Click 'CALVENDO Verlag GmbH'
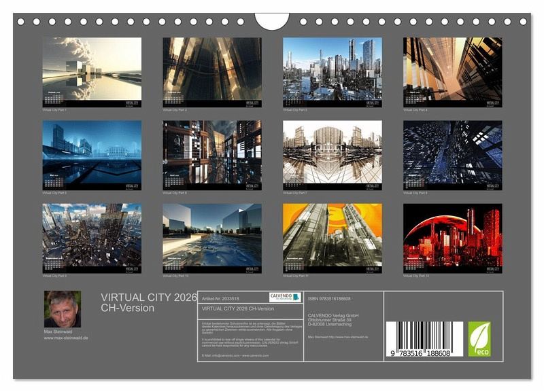This screenshot has width=544, height=392. pos(333,315)
